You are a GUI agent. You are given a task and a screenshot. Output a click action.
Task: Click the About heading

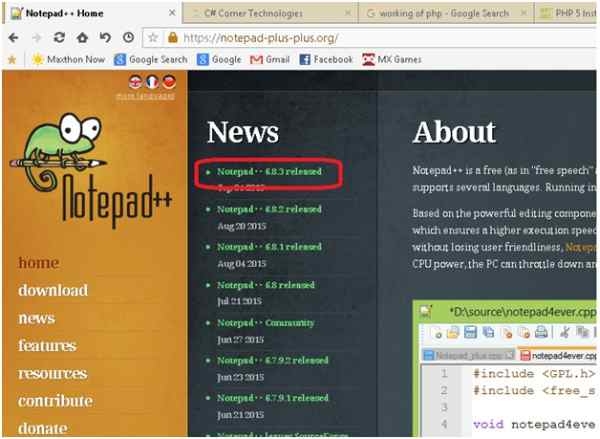[454, 132]
